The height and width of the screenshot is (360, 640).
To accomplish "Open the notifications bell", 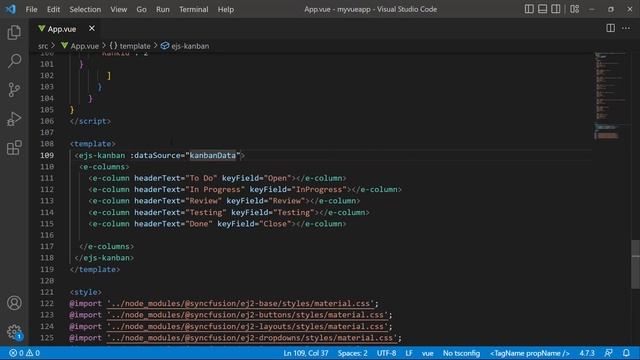I will [626, 353].
